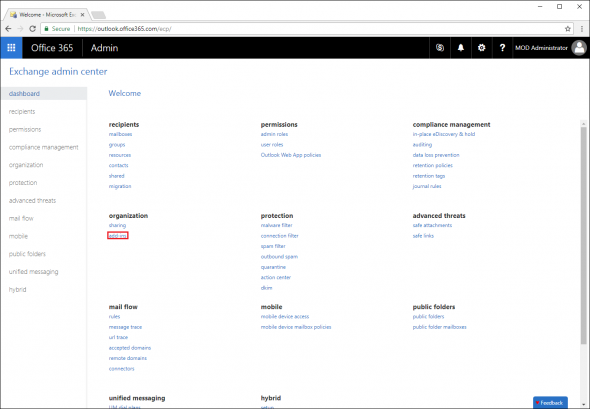Open help question mark icon

pos(502,48)
